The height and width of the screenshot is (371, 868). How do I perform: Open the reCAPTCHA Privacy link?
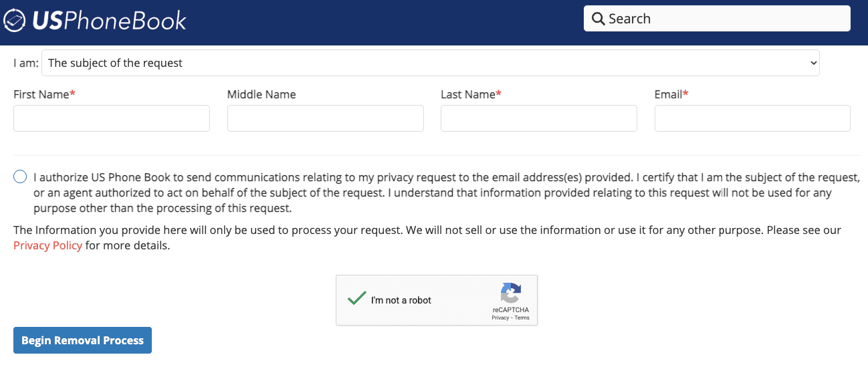click(x=500, y=318)
